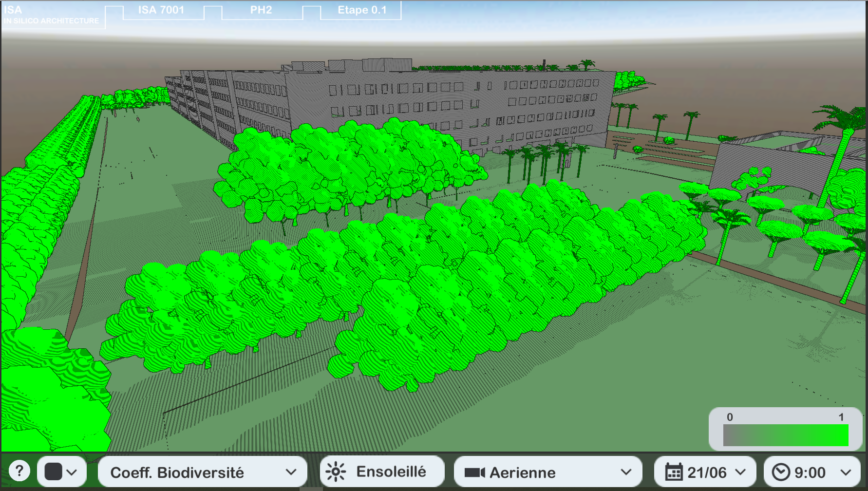Viewport: 868px width, 491px height.
Task: Expand the chevron next to Aerienne
Action: point(626,472)
